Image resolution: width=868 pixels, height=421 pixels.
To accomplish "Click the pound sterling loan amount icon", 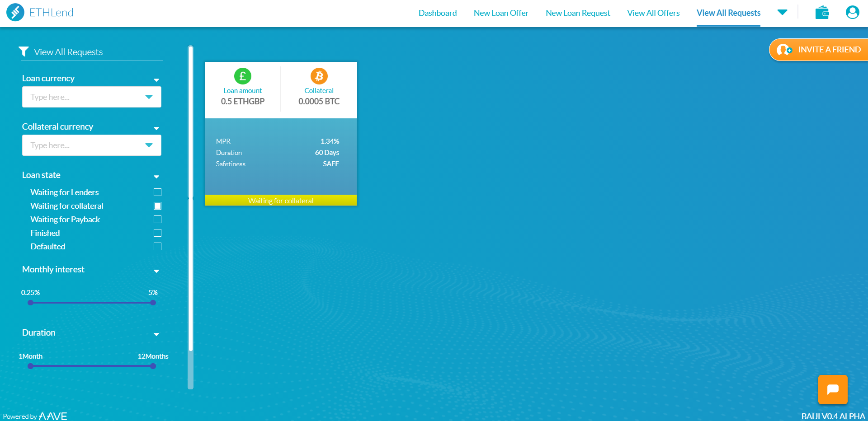I will [x=243, y=76].
